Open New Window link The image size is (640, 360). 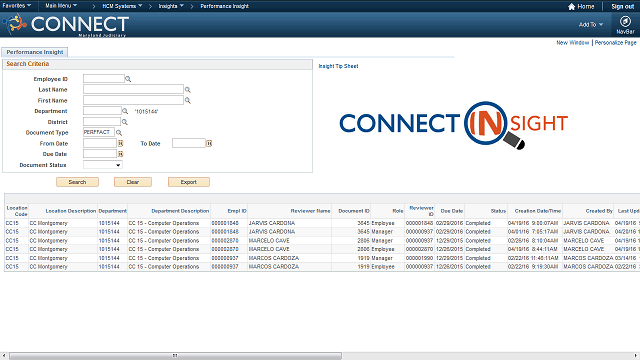click(573, 42)
